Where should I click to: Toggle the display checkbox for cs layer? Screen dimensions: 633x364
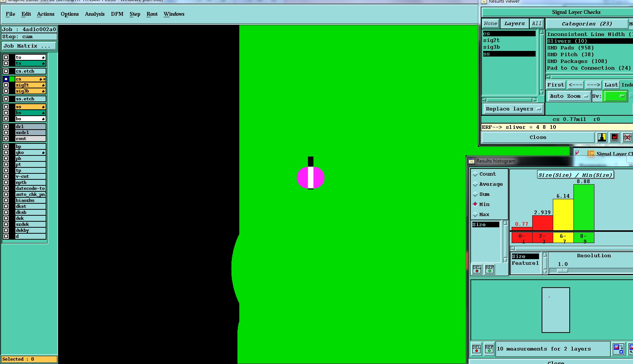coord(6,79)
